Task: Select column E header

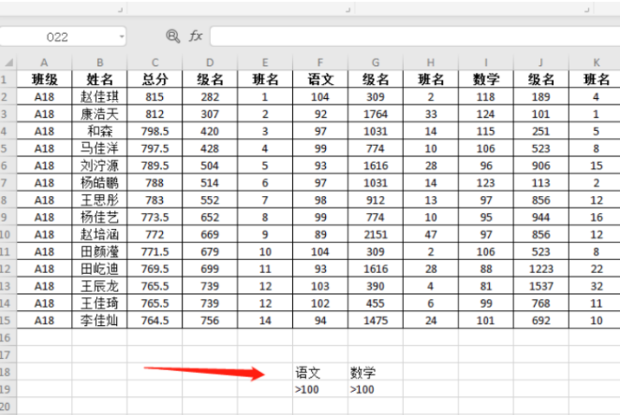Action: tap(265, 62)
